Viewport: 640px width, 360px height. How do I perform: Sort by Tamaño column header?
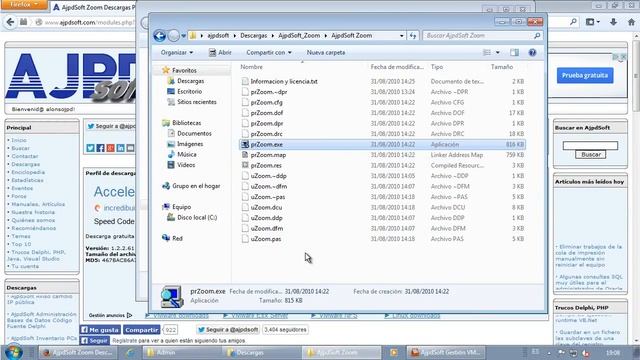[502, 67]
